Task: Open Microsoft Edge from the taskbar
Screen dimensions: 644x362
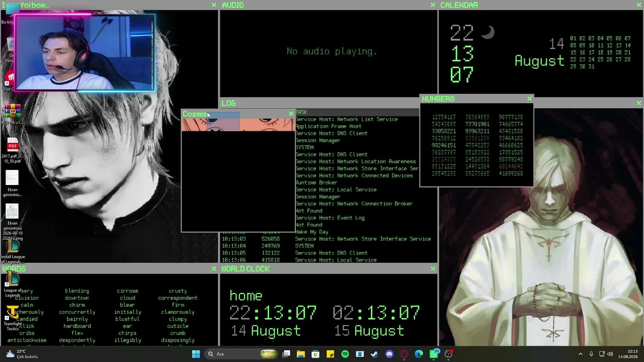Action: point(419,354)
